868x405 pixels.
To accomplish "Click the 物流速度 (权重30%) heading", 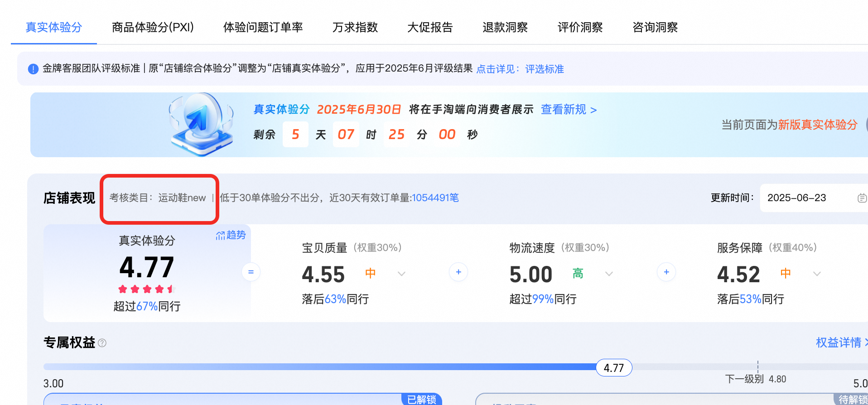I will click(559, 248).
